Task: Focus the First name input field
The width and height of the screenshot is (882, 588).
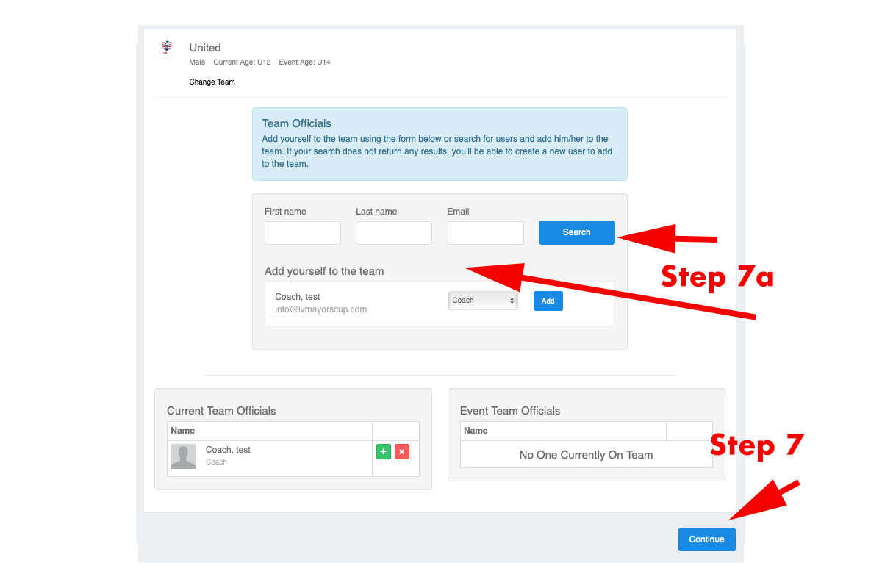Action: (303, 233)
